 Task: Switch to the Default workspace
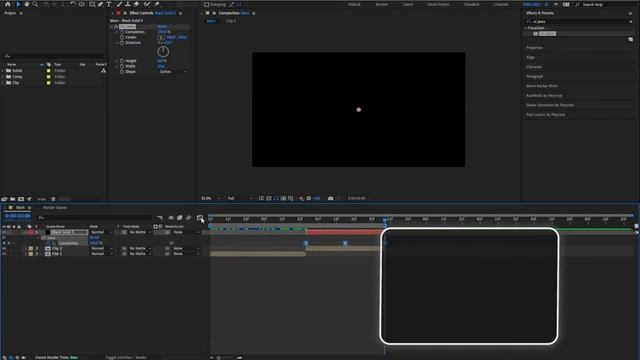[x=354, y=4]
